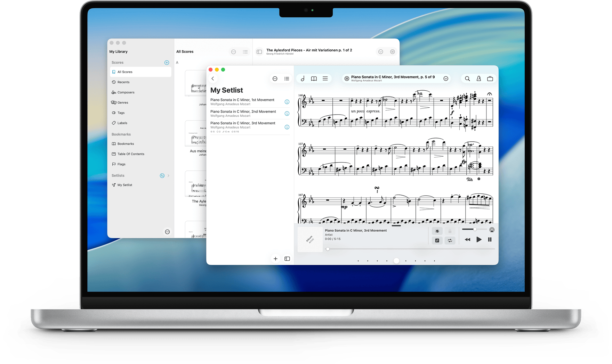Viewport: 612px width, 364px height.
Task: Open Tags in library sidebar
Action: pyautogui.click(x=140, y=113)
